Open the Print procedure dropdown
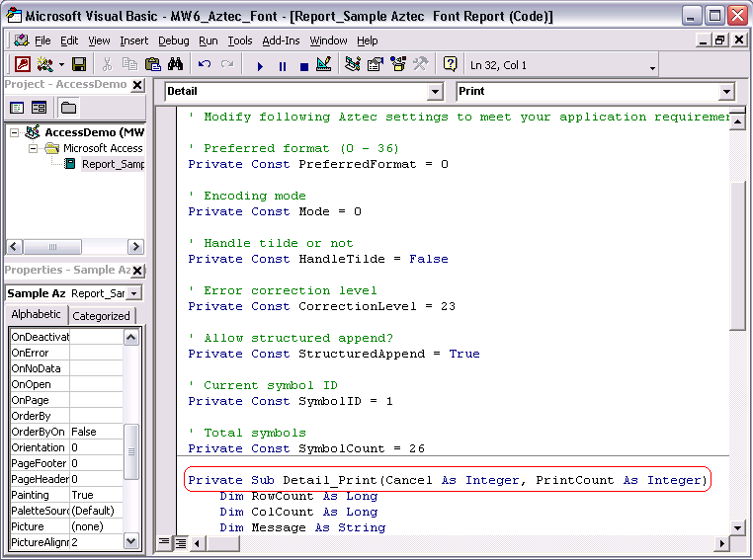 pyautogui.click(x=726, y=92)
